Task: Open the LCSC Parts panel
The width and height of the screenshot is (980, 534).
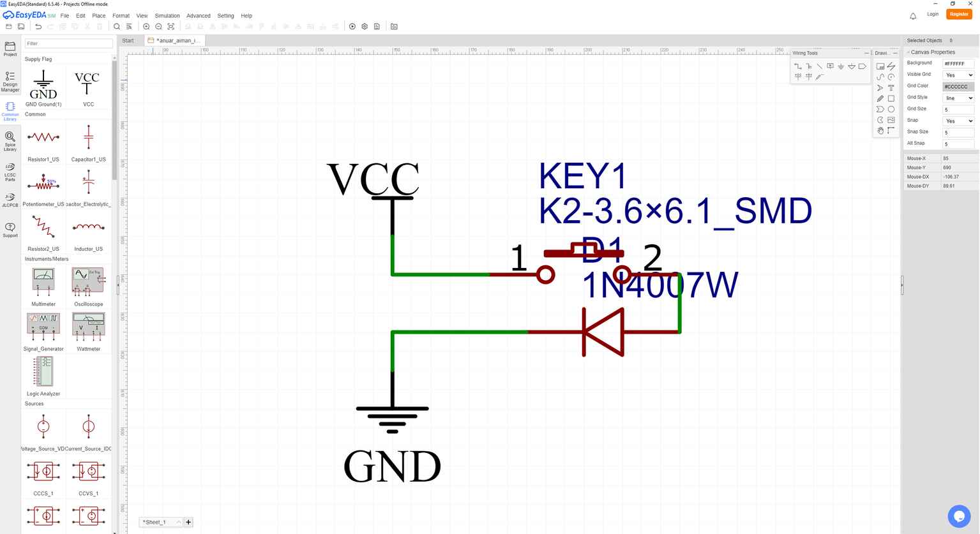Action: [10, 172]
